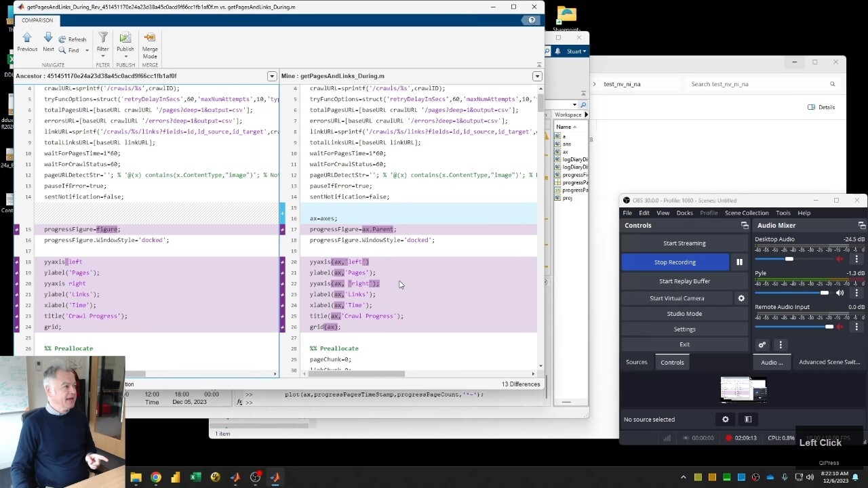Open the Publish dropdown menu

click(x=125, y=56)
